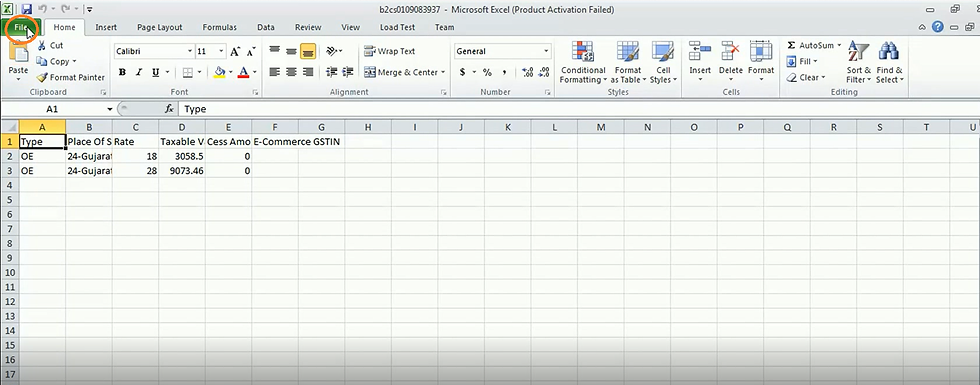Open the Calibri font name dropdown
This screenshot has height=385, width=980.
pyautogui.click(x=190, y=51)
